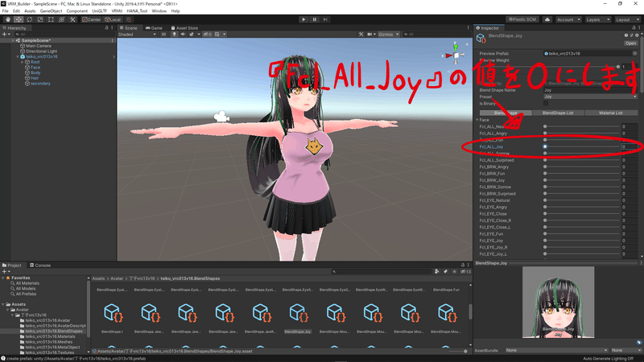This screenshot has width=644, height=362.
Task: Open the File menu
Action: pyautogui.click(x=6, y=11)
